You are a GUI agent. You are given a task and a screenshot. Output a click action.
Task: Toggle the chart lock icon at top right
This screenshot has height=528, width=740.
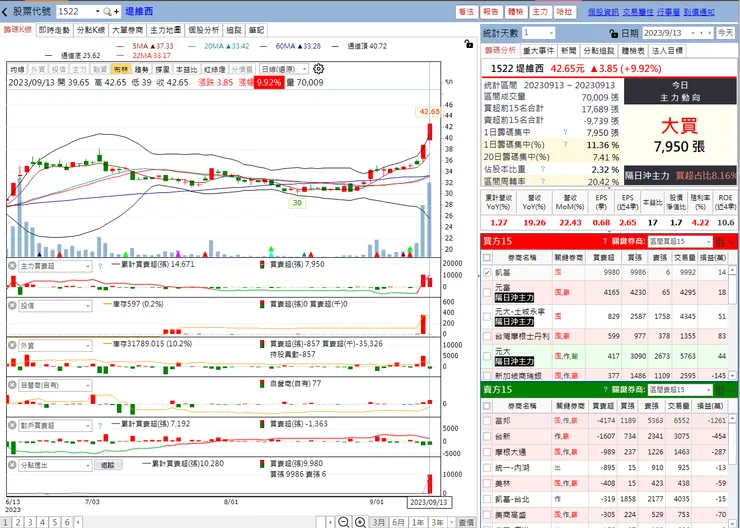[x=469, y=44]
